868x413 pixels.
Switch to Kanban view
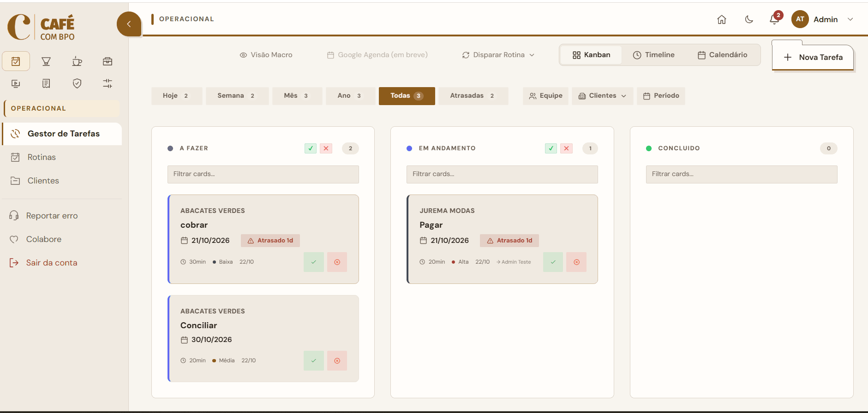coord(591,55)
